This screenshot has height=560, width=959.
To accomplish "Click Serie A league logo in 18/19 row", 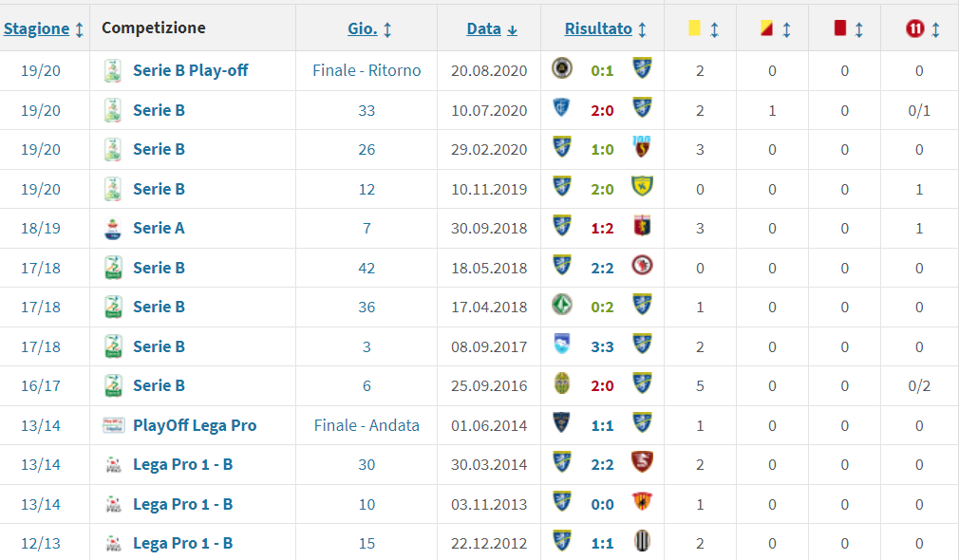I will pos(113,228).
